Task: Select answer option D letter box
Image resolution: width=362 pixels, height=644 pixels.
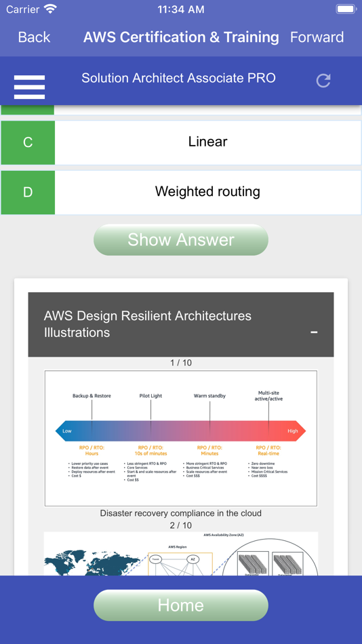Action: coord(28,193)
